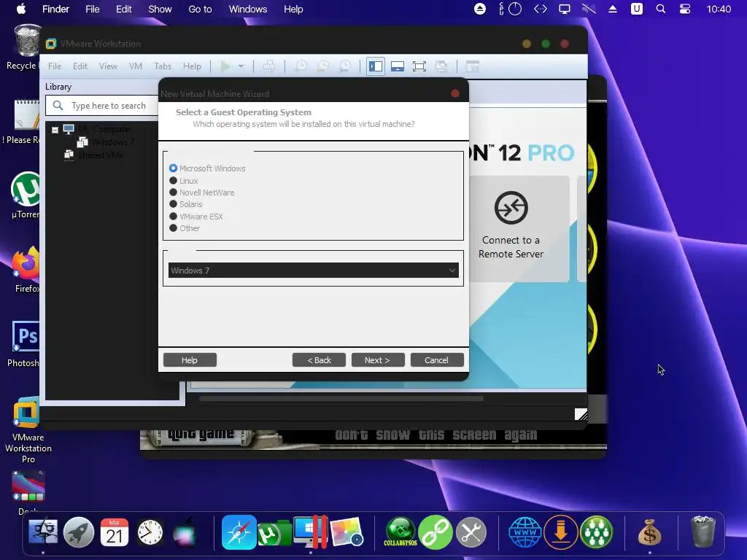The width and height of the screenshot is (747, 560).
Task: Open VMware Tabs menu
Action: (x=163, y=66)
